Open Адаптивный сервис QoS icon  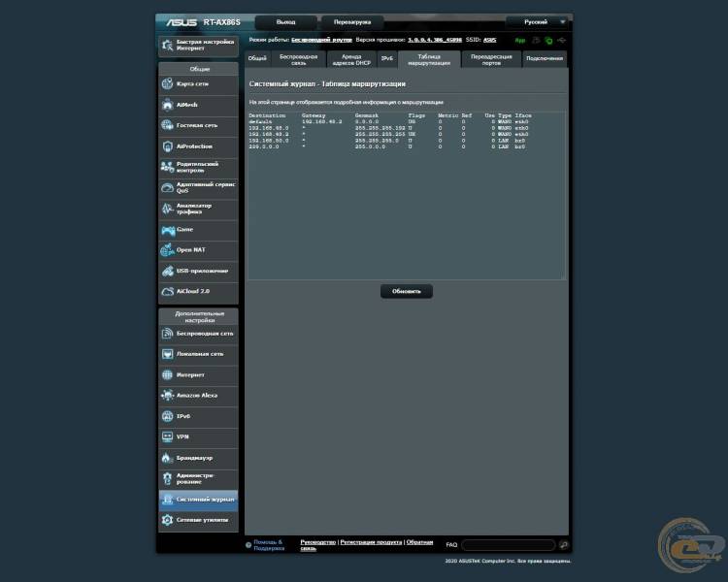pos(167,187)
